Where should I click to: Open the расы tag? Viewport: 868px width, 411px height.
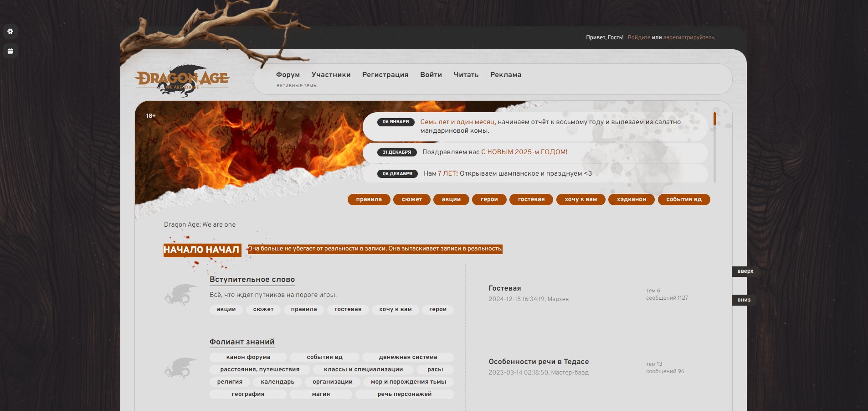click(x=435, y=369)
